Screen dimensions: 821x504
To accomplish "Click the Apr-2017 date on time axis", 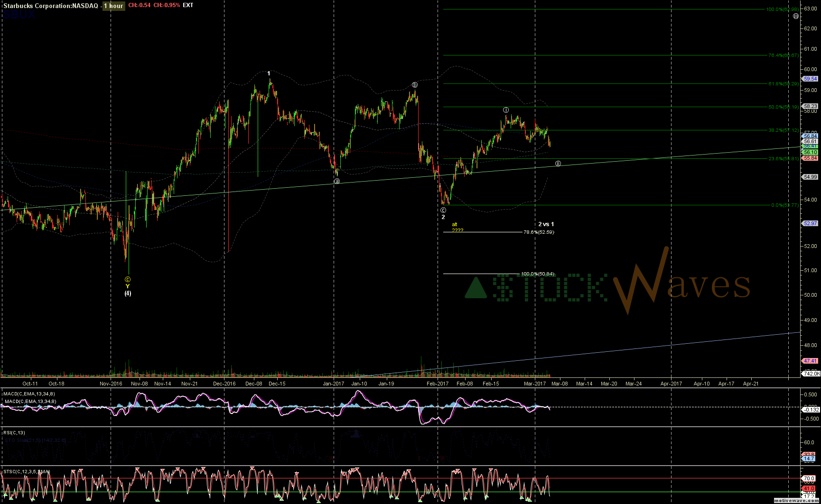I will [x=671, y=384].
